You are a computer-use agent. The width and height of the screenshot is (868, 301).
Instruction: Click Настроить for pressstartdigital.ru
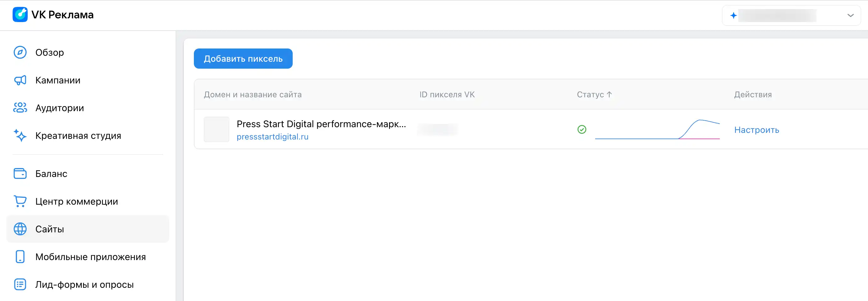[757, 130]
